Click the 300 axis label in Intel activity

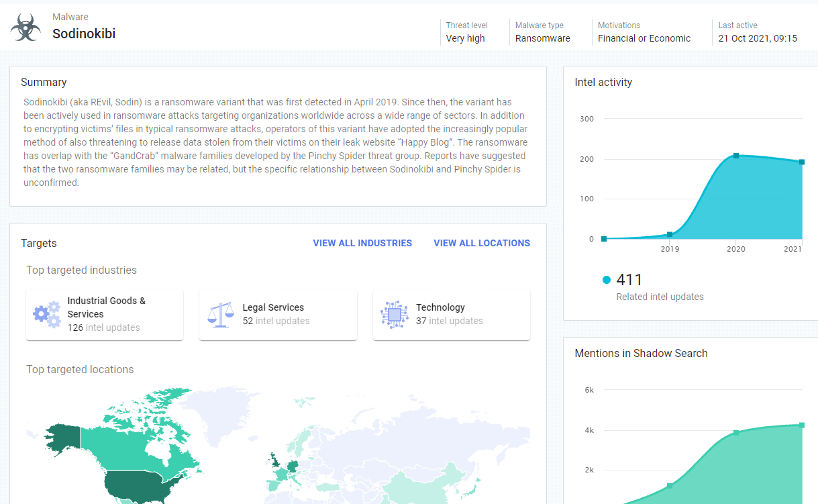coord(586,119)
